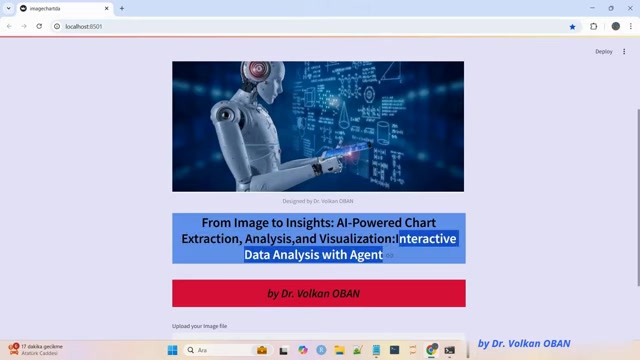
Task: View site information icon in address bar
Action: point(57,27)
